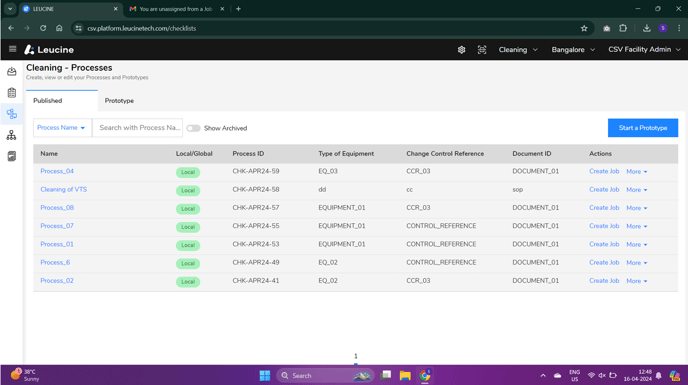Click the Local badge for Process_07
688x385 pixels.
point(188,227)
